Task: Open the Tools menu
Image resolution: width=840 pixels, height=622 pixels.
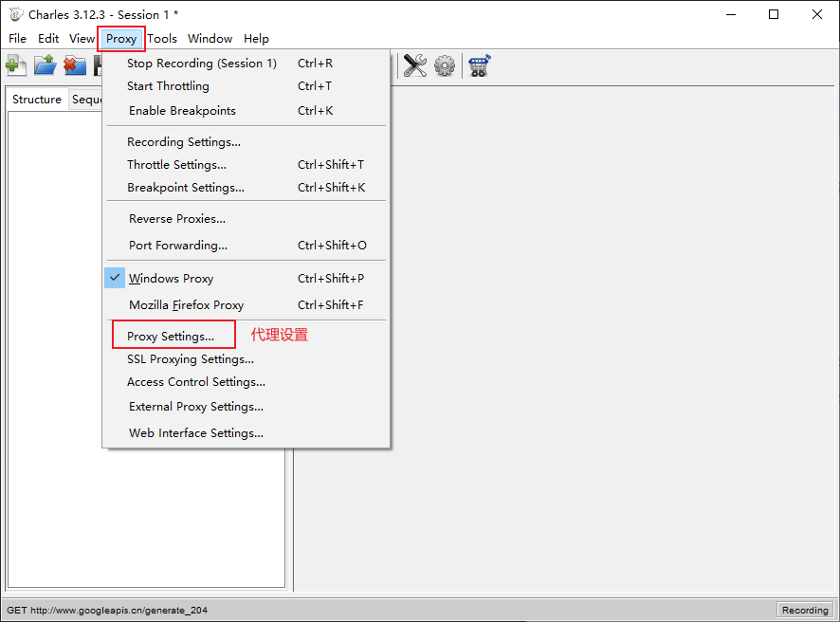Action: click(x=162, y=39)
